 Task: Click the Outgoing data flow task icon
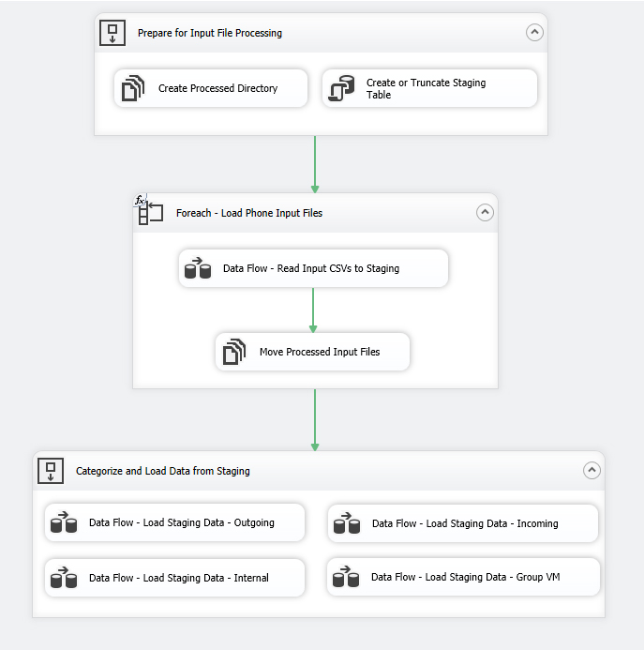(x=64, y=522)
